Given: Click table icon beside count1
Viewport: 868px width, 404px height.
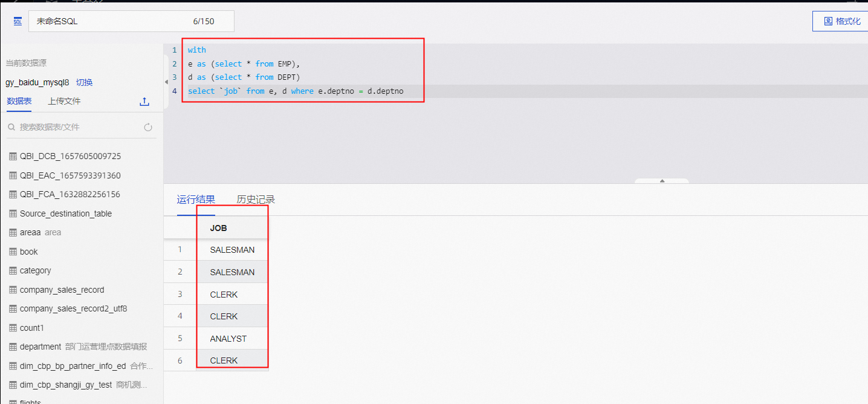Looking at the screenshot, I should tap(13, 328).
